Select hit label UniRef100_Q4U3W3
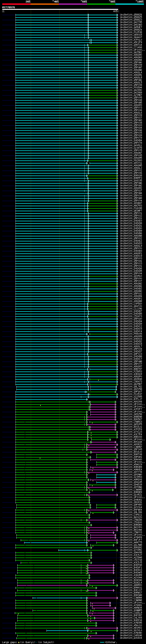Viewport: 146px width, 644px height. (x=131, y=25)
